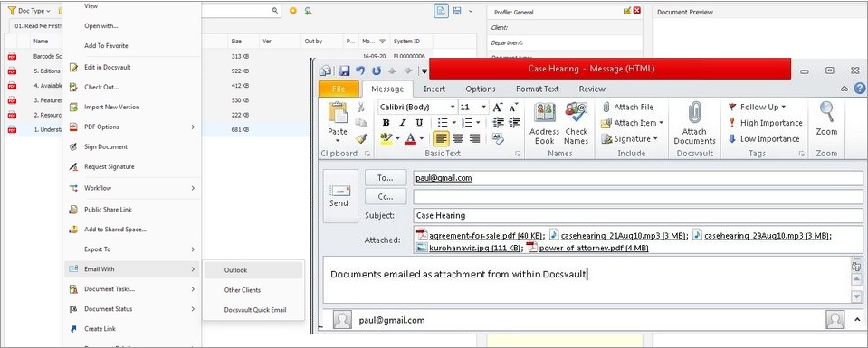Click Attach File in Include group

pos(628,107)
